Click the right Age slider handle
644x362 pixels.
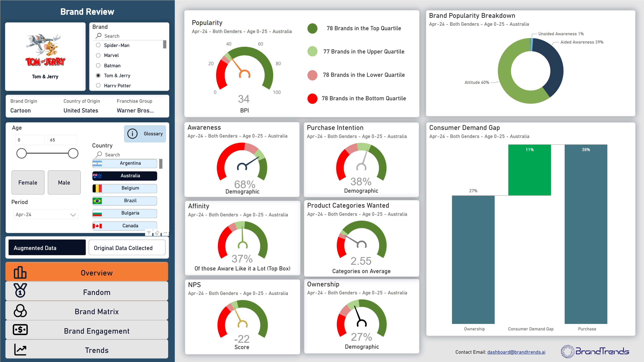pyautogui.click(x=73, y=153)
